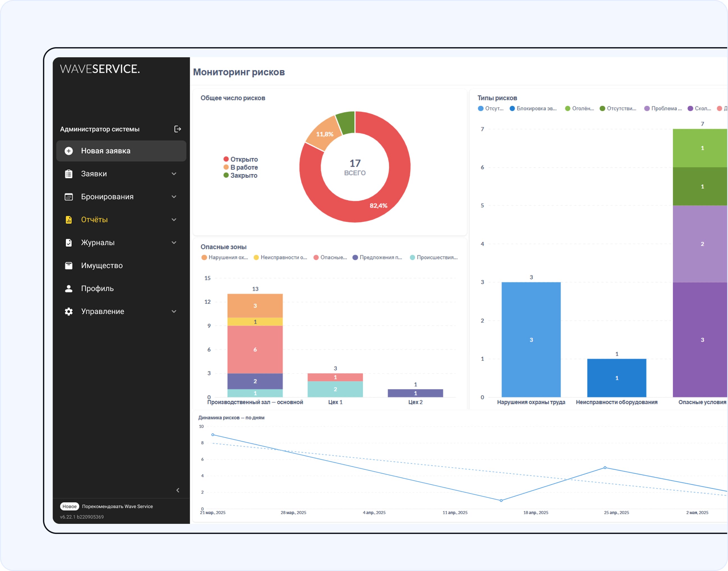Screen dimensions: 728x571
Task: Click the box icon for Имущество
Action: pyautogui.click(x=69, y=266)
